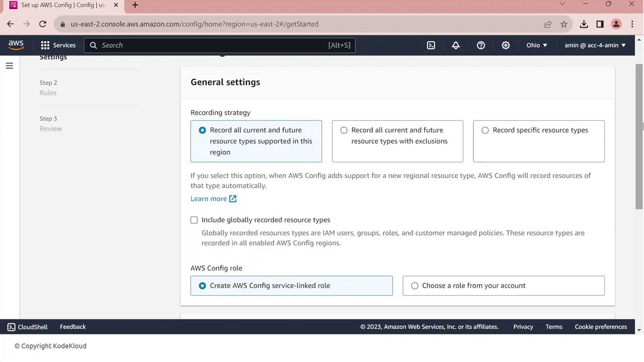
Task: Open the browser three-dot menu
Action: tap(632, 24)
